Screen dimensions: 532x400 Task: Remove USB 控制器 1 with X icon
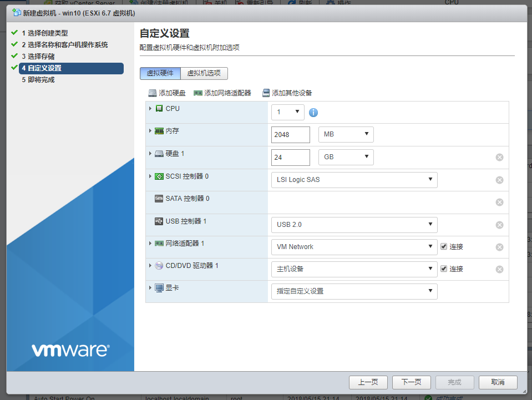point(499,225)
